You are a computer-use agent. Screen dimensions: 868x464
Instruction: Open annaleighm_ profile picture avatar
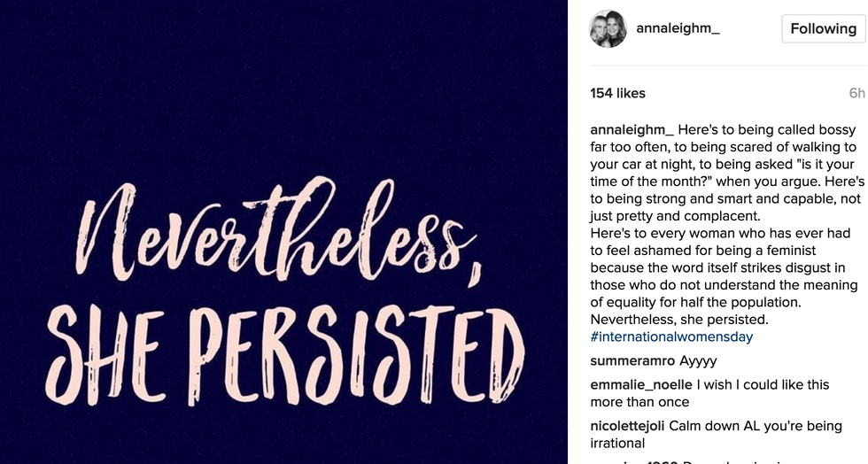point(608,28)
